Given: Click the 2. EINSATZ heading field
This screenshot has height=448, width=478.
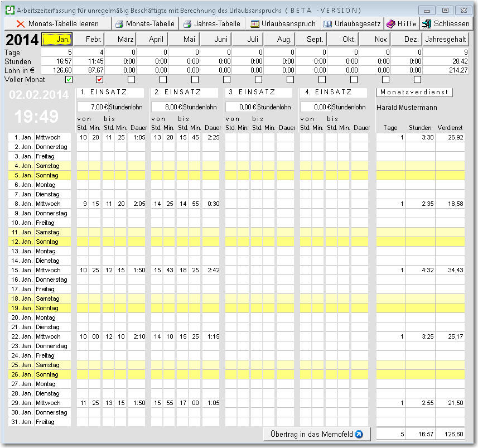Looking at the screenshot, I should pyautogui.click(x=185, y=92).
